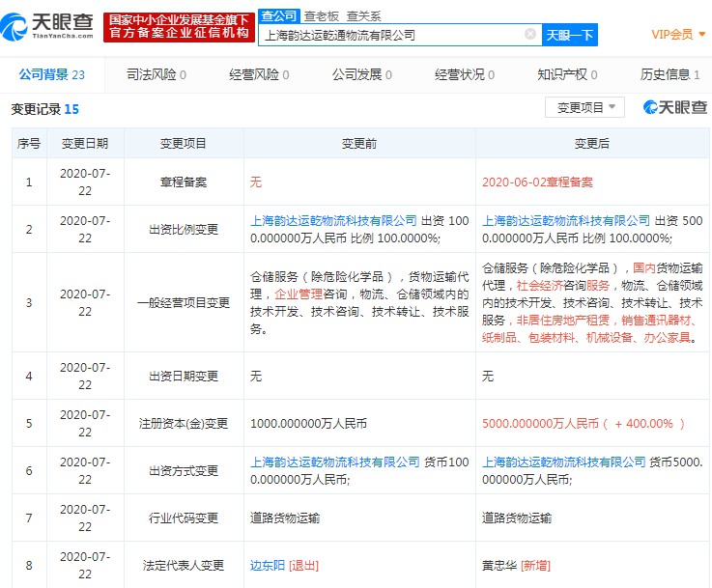The width and height of the screenshot is (712, 588).
Task: Open the 司法风险 tab
Action: [x=156, y=74]
